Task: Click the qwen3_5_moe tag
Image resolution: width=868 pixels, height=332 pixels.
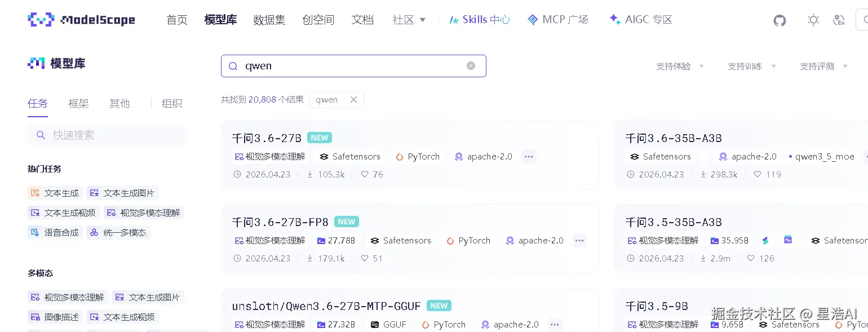Action: (821, 157)
